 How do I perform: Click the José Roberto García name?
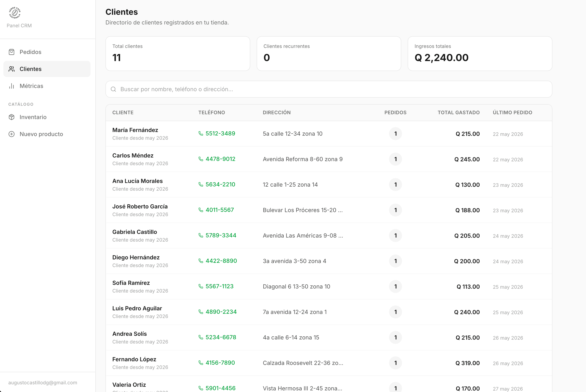point(140,206)
